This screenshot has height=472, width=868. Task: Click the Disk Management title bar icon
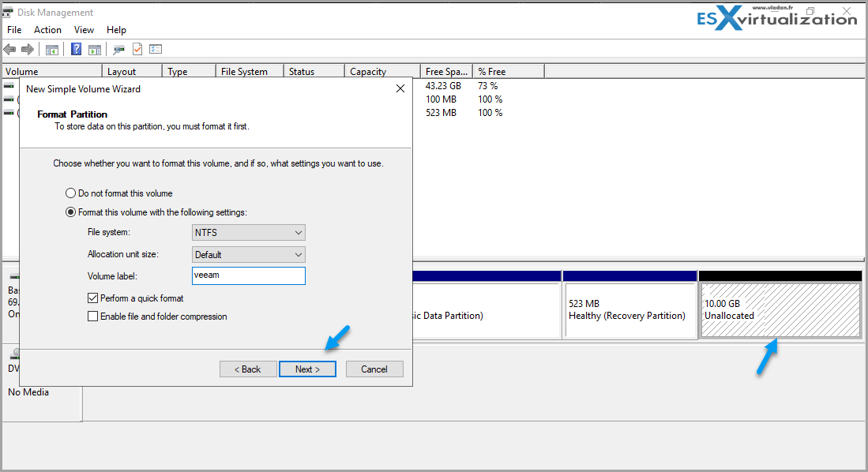(8, 12)
